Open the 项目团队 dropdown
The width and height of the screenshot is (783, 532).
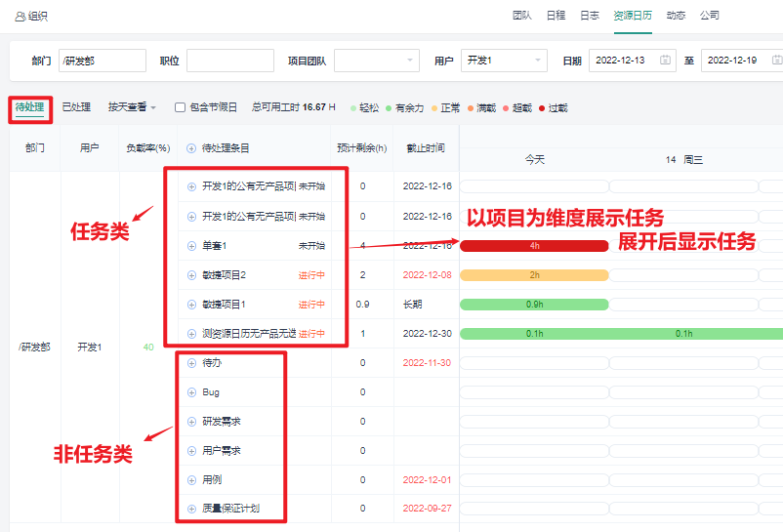pos(376,61)
